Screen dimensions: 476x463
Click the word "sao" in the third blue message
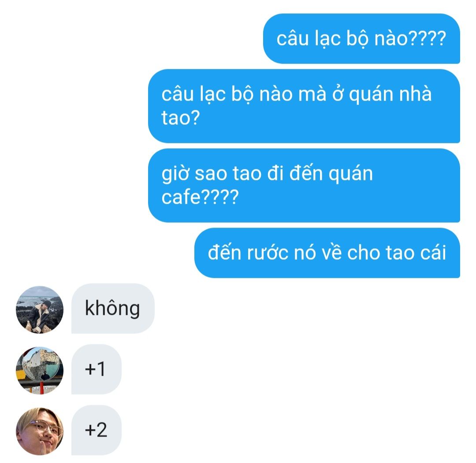coord(211,174)
